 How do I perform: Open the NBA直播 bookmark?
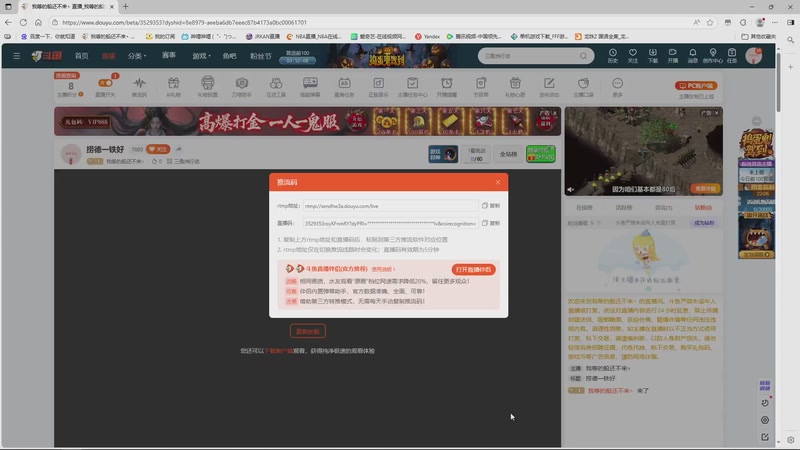pyautogui.click(x=314, y=36)
